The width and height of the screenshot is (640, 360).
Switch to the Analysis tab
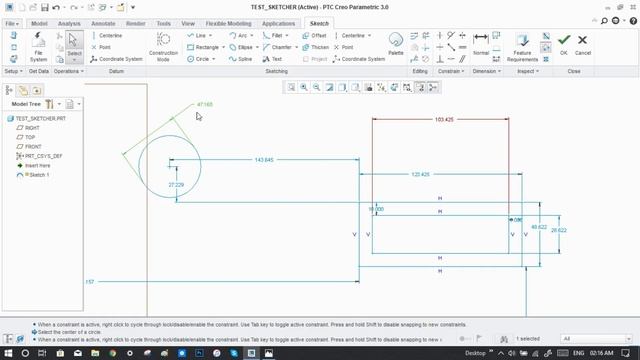[x=69, y=24]
